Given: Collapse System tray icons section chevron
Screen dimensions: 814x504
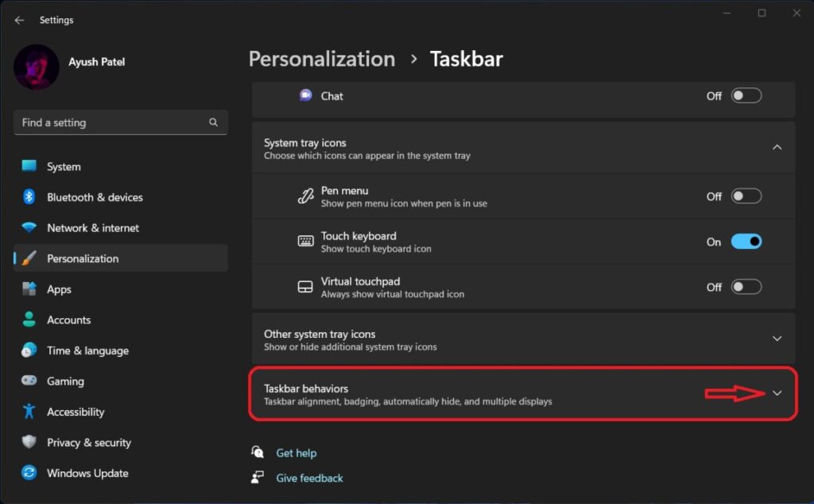Looking at the screenshot, I should coord(777,147).
